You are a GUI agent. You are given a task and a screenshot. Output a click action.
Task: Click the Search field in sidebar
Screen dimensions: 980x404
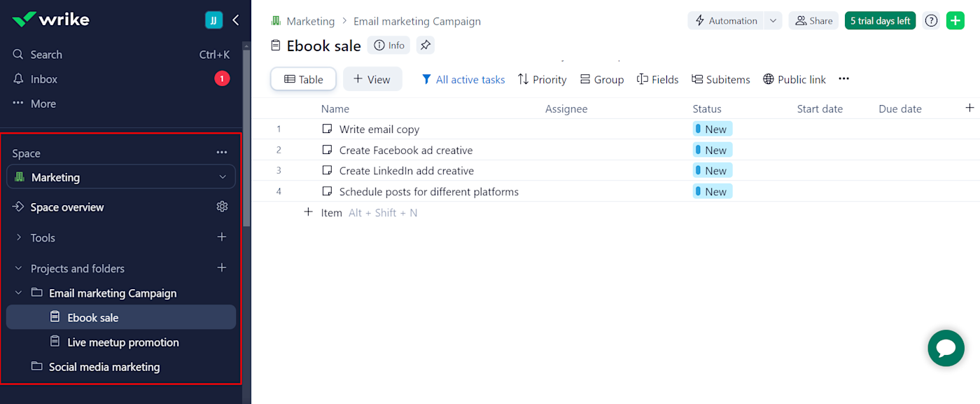click(46, 55)
